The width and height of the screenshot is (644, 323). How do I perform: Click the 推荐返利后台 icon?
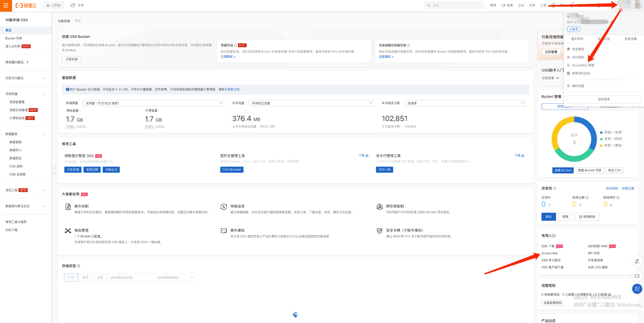tap(569, 73)
